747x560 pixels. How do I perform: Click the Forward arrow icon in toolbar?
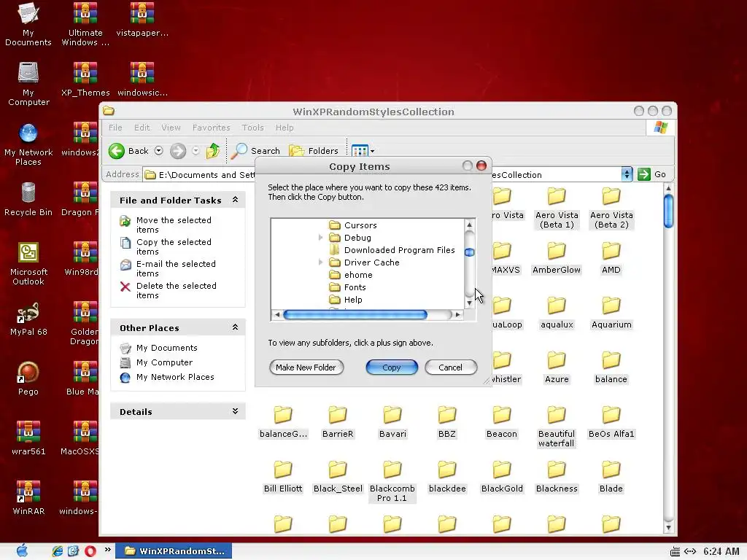[178, 151]
